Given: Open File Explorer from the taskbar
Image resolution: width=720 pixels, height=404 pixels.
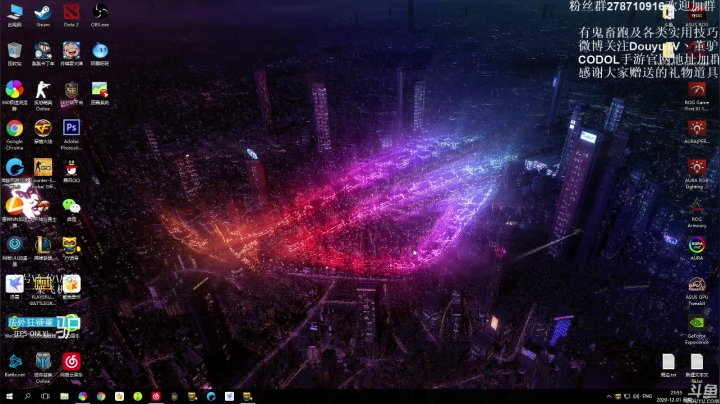Looking at the screenshot, I should (x=64, y=396).
